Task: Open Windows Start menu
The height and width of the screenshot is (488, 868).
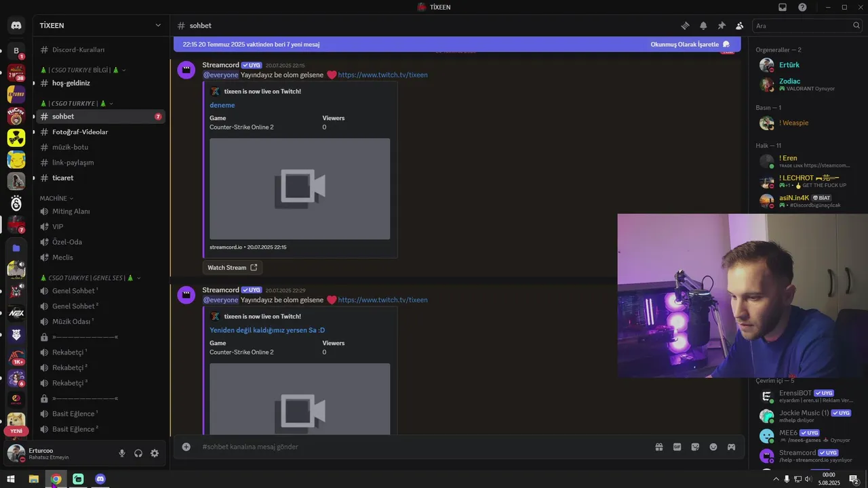Action: 11,479
